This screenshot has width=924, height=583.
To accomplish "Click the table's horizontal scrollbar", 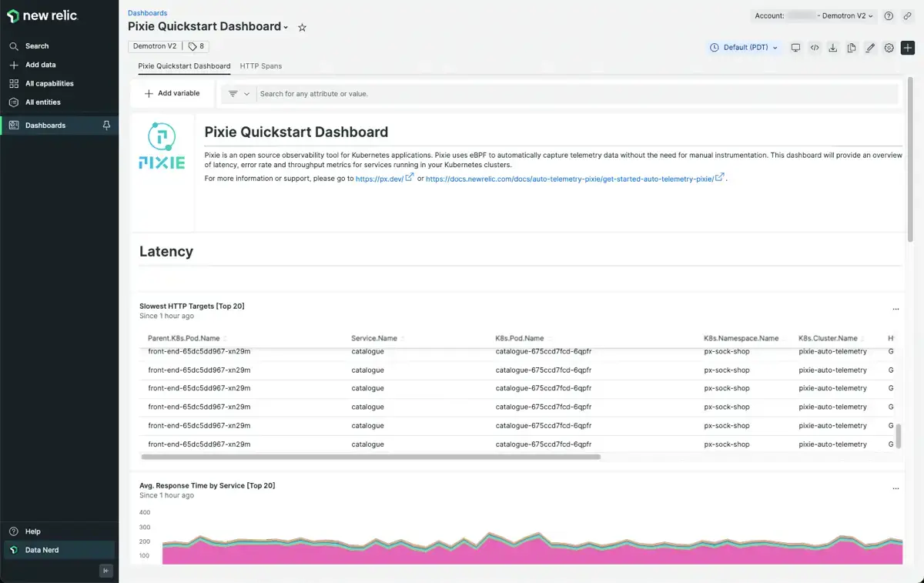I will click(370, 457).
